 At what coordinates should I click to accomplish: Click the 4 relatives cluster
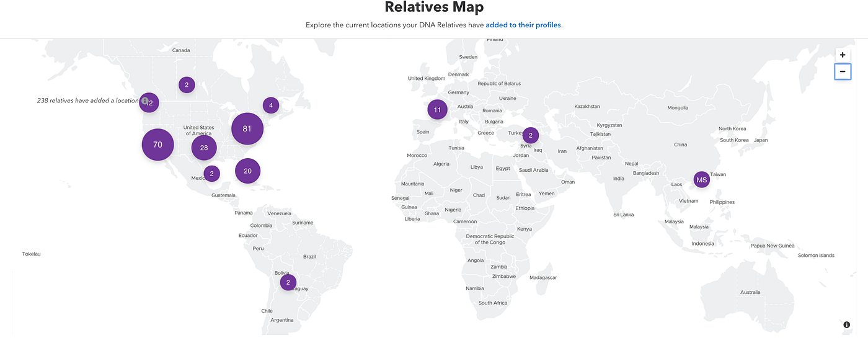point(271,105)
